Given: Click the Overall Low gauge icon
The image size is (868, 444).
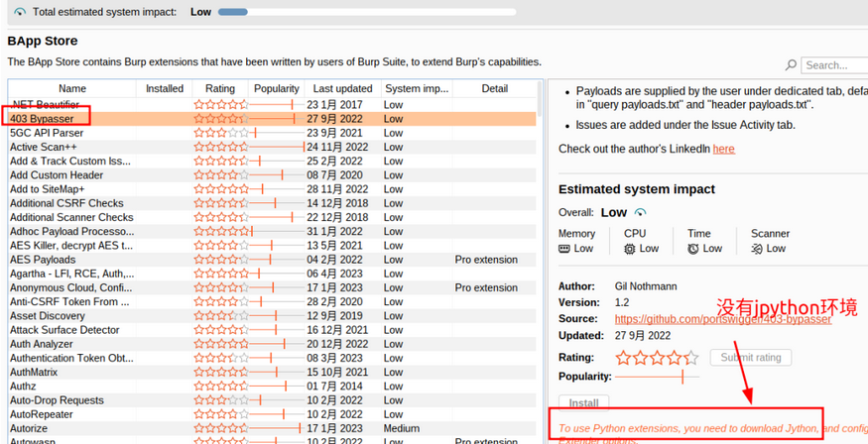Looking at the screenshot, I should pyautogui.click(x=640, y=212).
